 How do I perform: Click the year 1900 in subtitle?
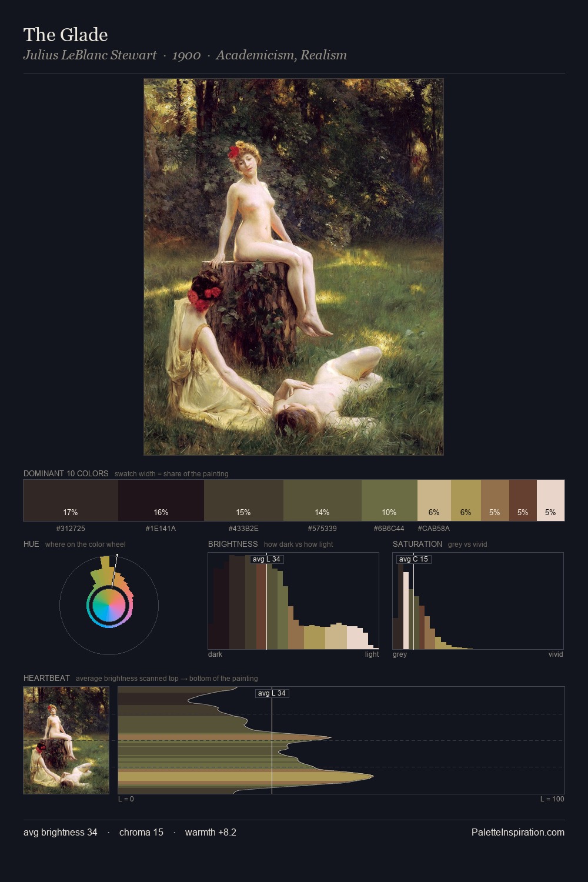(x=186, y=55)
